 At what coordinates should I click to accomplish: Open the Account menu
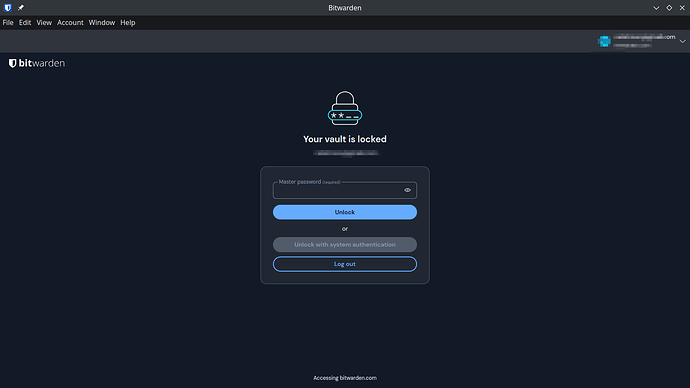click(70, 22)
